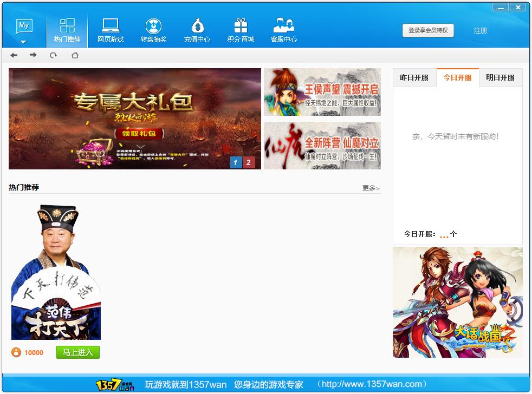Switch to banner slide 2
The image size is (532, 394).
(249, 162)
